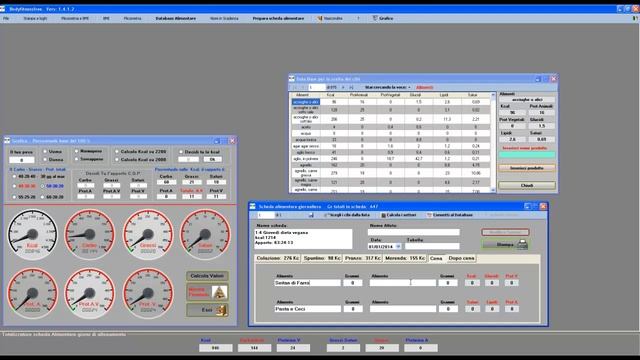Open the File menu

tap(6, 18)
